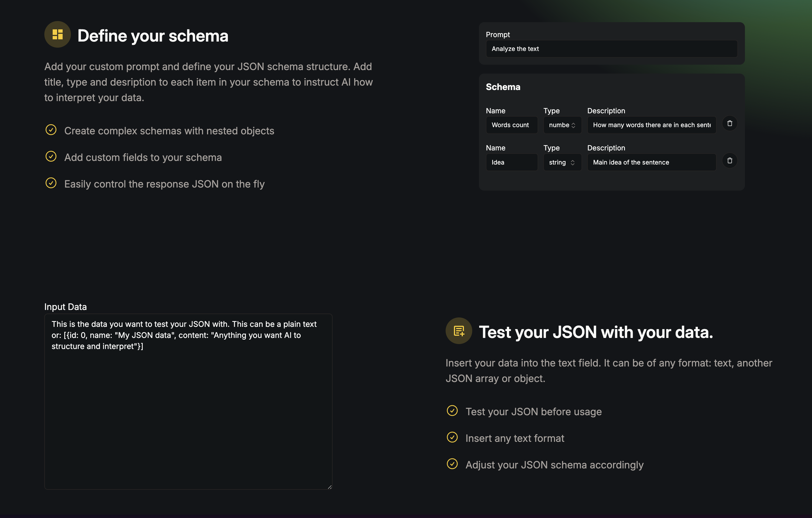This screenshot has width=812, height=518.
Task: Click the note-plus Test JSON icon
Action: click(459, 331)
